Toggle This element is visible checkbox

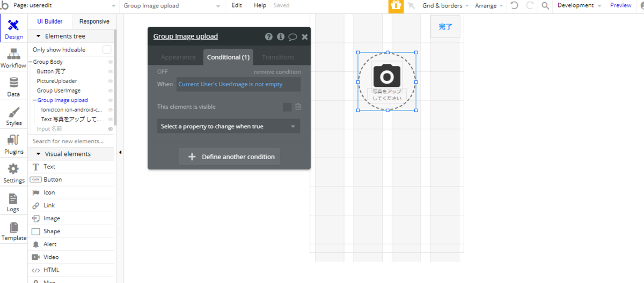(287, 107)
